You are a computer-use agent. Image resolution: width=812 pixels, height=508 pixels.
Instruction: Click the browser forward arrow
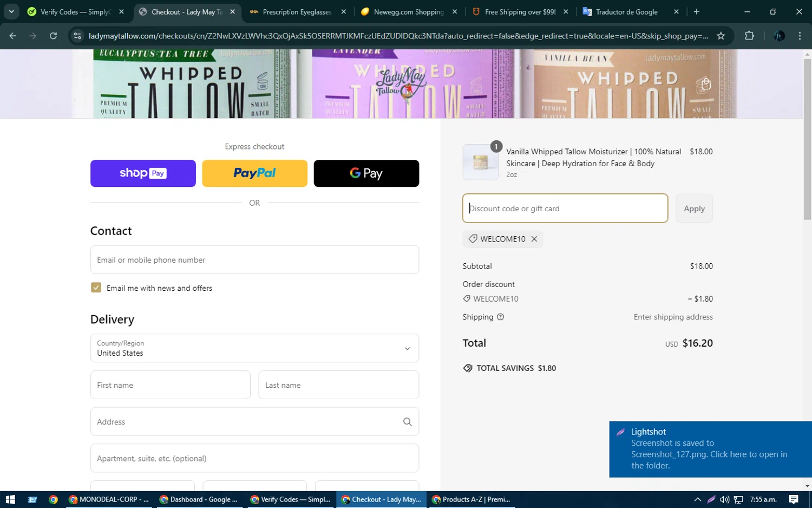click(33, 36)
